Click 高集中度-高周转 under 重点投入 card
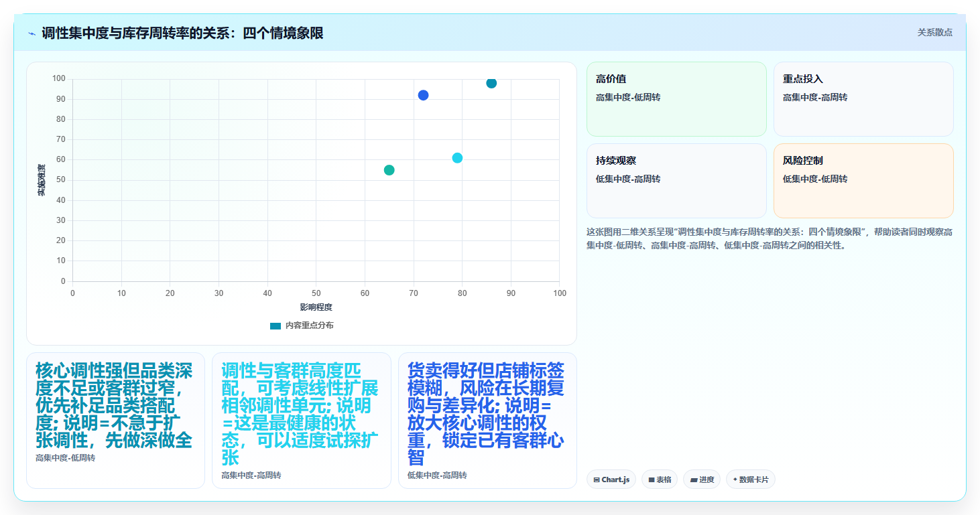The image size is (980, 515). click(x=815, y=97)
